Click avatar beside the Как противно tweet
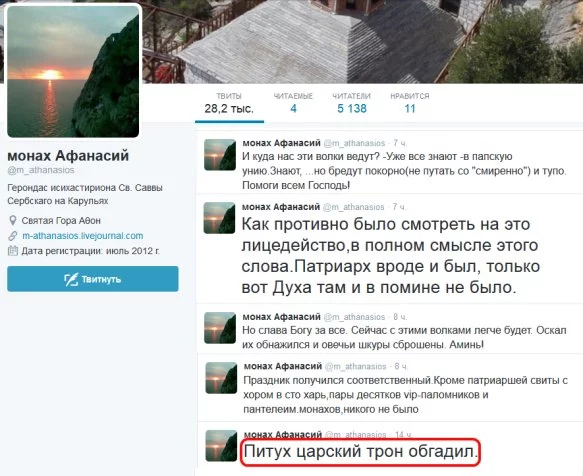This screenshot has width=583, height=476. click(x=219, y=218)
